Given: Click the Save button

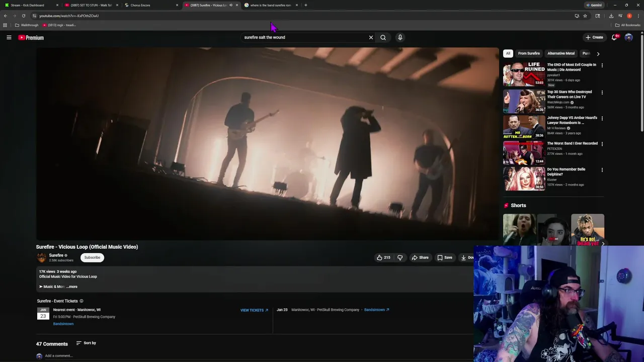Looking at the screenshot, I should [445, 257].
